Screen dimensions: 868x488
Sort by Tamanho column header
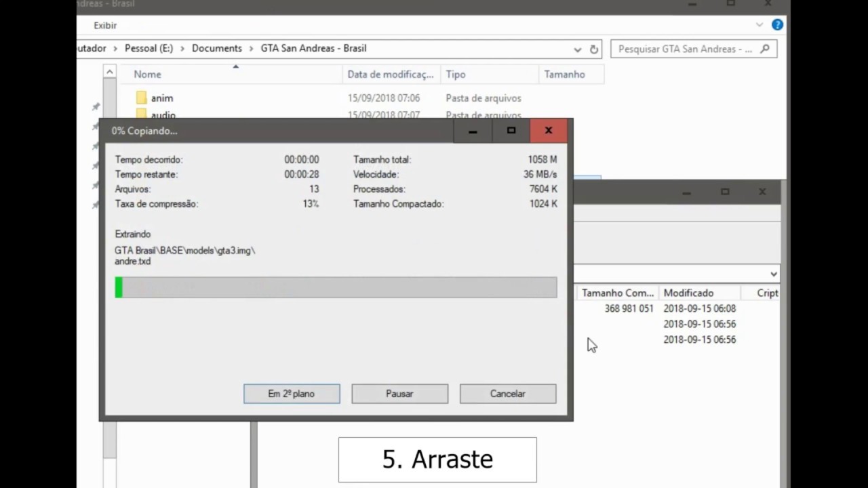[x=565, y=75]
